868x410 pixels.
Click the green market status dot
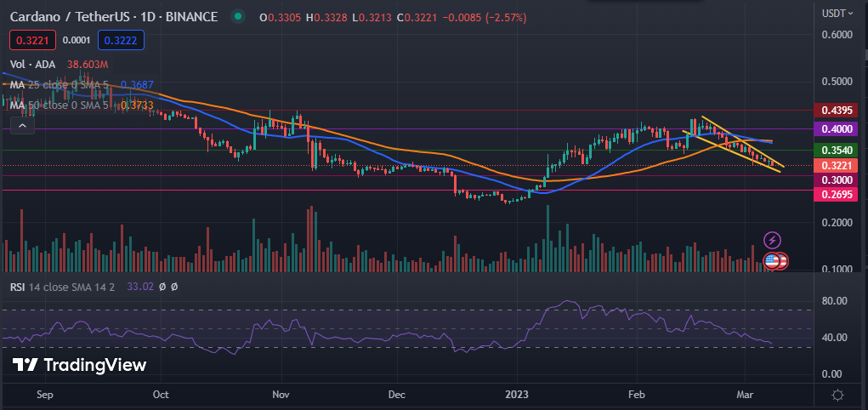237,17
